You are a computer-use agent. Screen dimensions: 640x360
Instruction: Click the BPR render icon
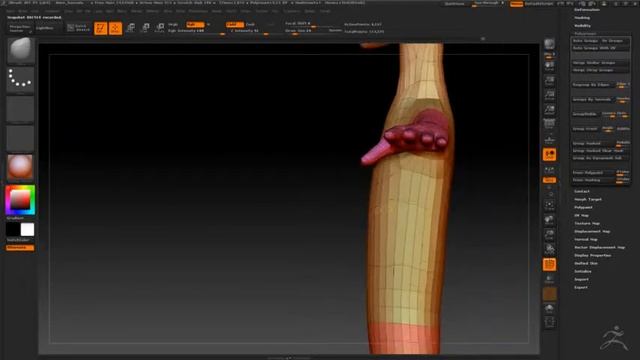549,44
